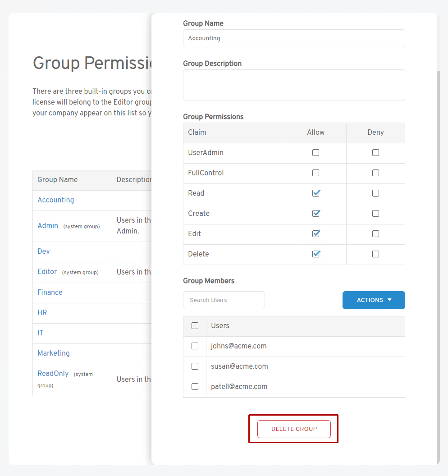Select all users header checkbox

[195, 326]
